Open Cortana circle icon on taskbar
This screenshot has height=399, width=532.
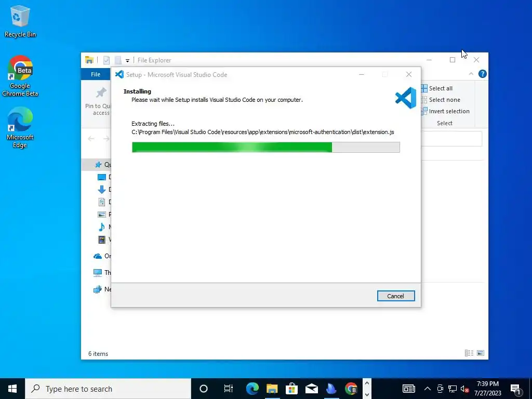[x=203, y=389]
